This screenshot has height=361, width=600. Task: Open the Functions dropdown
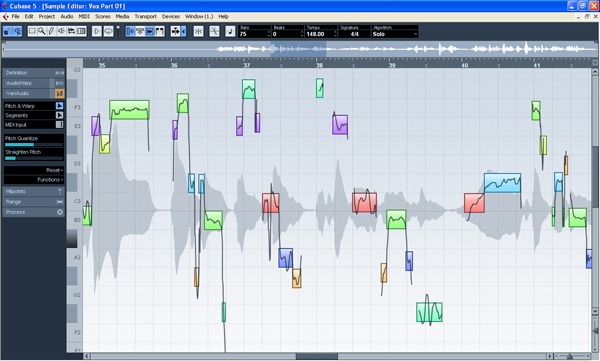point(34,180)
